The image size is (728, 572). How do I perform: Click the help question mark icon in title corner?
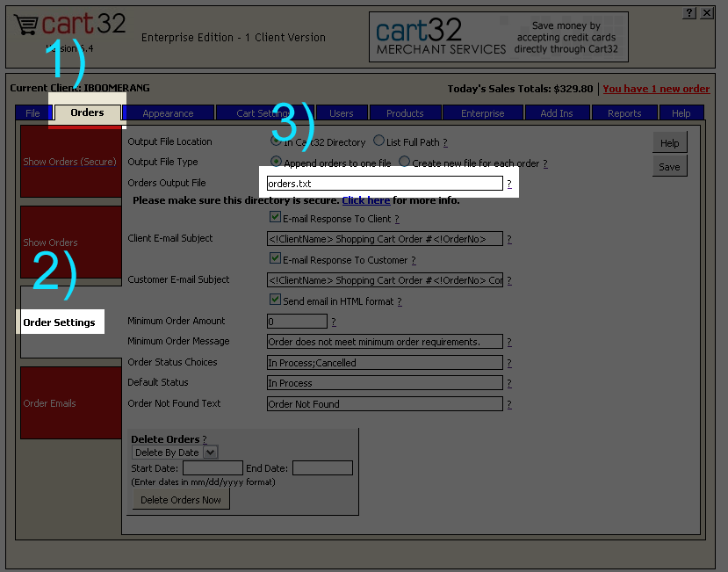tap(689, 13)
